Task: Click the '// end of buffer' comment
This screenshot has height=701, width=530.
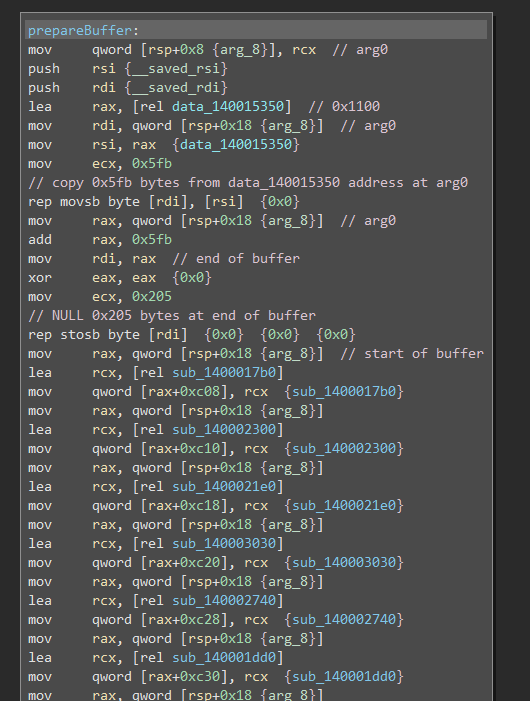Action: pos(236,258)
